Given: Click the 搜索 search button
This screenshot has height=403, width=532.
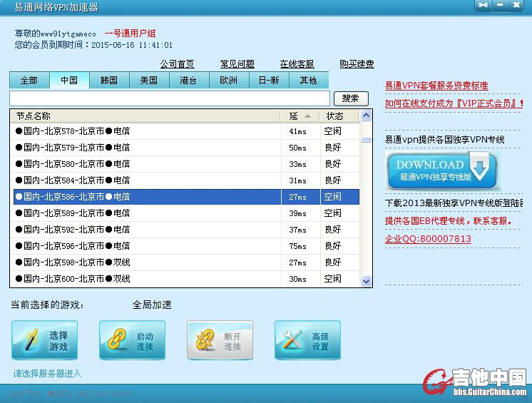Looking at the screenshot, I should click(x=351, y=98).
